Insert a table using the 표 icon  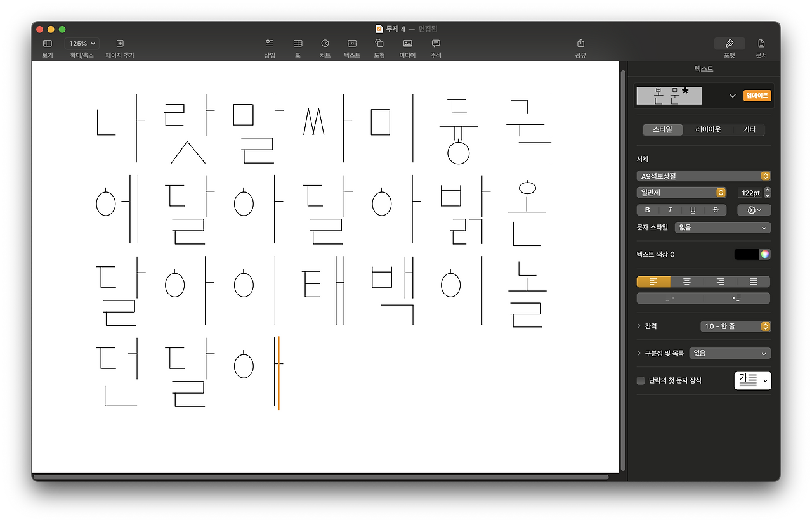pos(297,44)
